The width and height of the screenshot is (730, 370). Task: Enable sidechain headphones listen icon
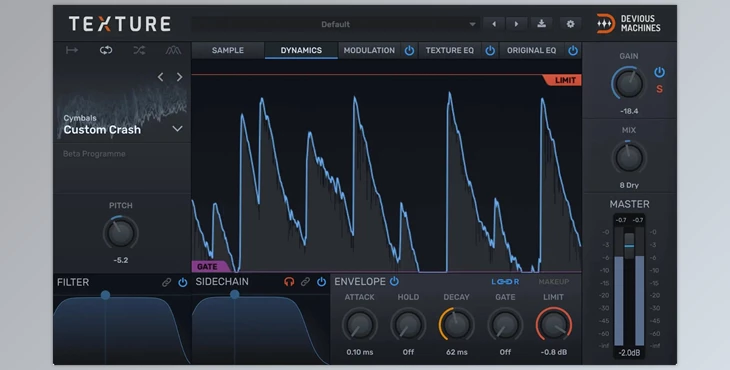(x=289, y=282)
